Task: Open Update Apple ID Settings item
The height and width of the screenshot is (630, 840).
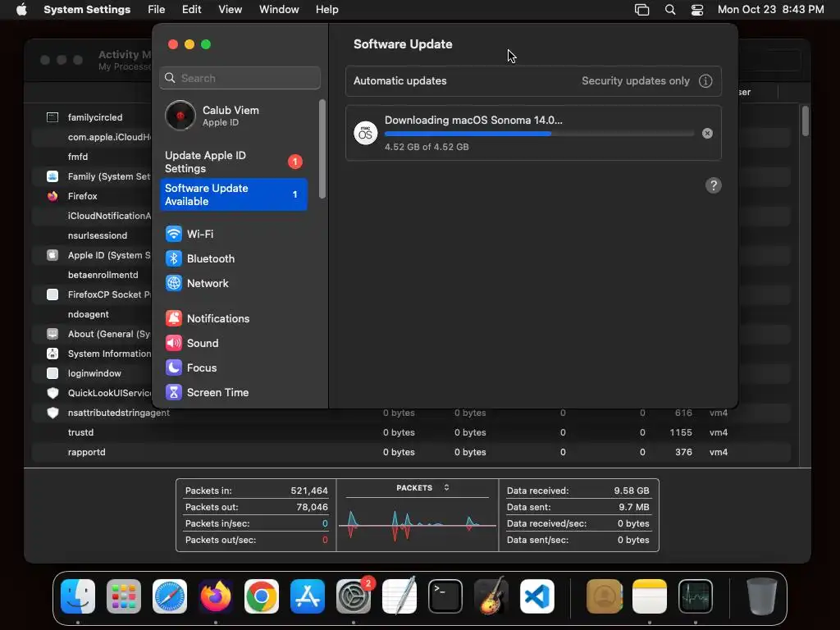Action: [x=234, y=162]
